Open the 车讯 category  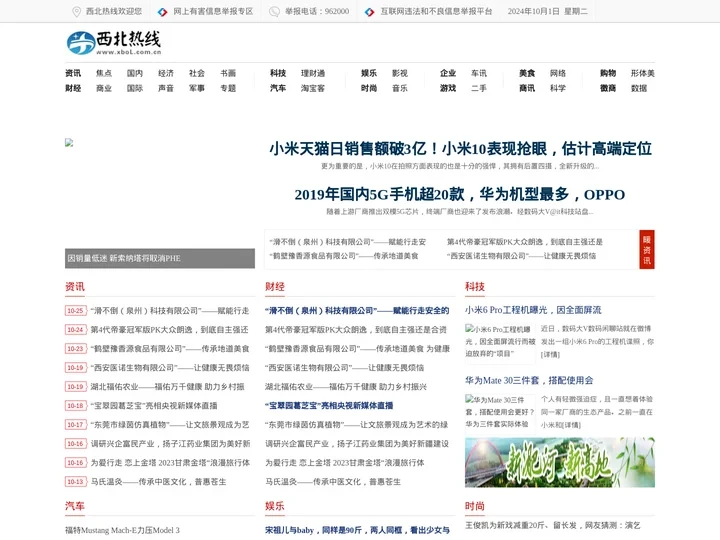[478, 73]
